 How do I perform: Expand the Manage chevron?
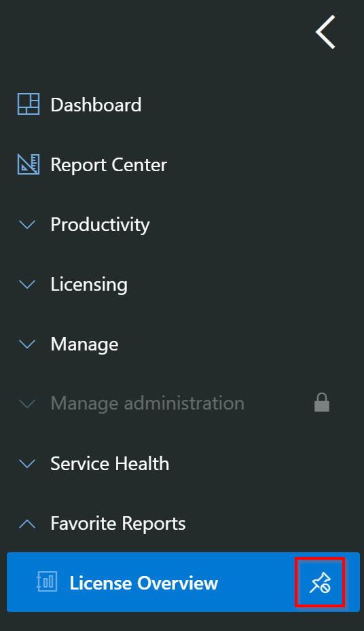click(27, 344)
